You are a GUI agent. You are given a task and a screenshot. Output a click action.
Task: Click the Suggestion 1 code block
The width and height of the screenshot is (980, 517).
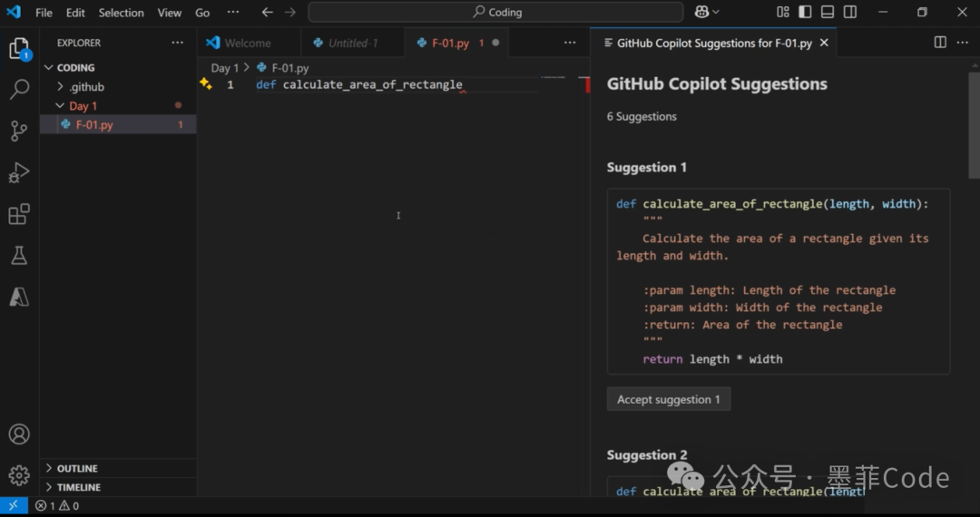[x=779, y=281]
